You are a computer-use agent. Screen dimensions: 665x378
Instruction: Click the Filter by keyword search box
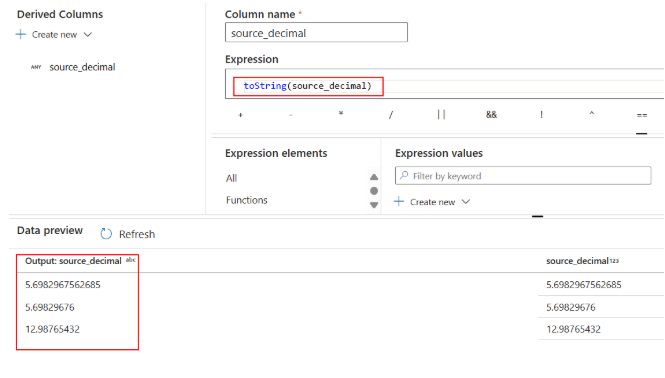(523, 176)
